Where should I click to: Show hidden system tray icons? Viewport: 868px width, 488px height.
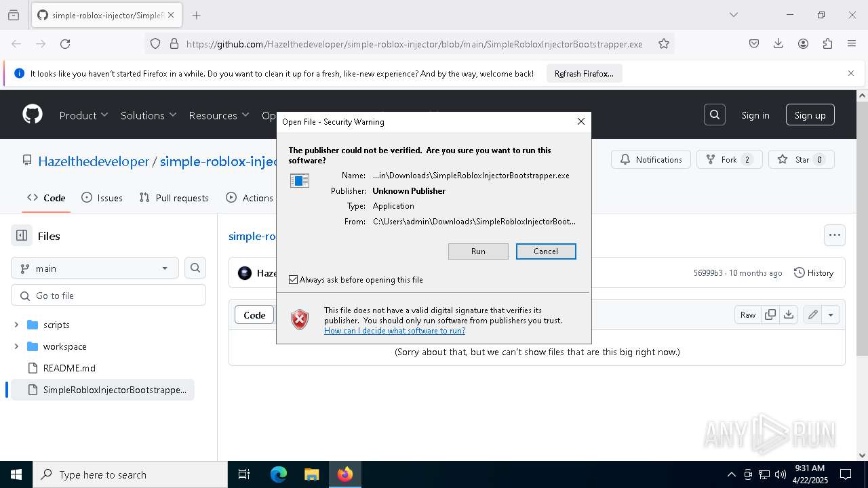pos(731,474)
